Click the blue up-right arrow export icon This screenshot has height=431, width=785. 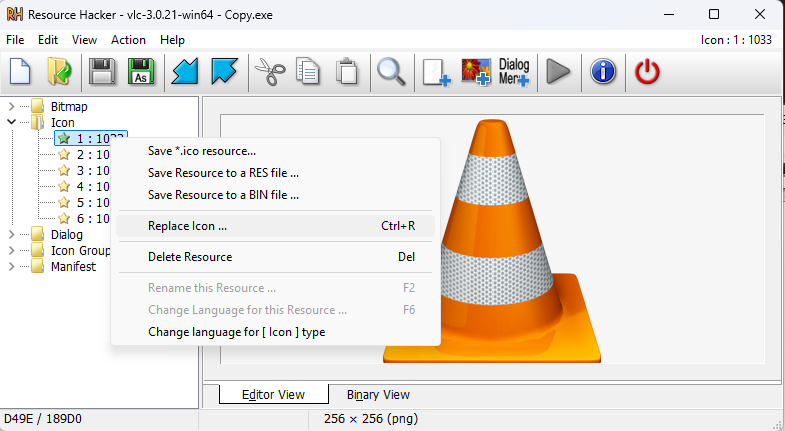coord(224,72)
